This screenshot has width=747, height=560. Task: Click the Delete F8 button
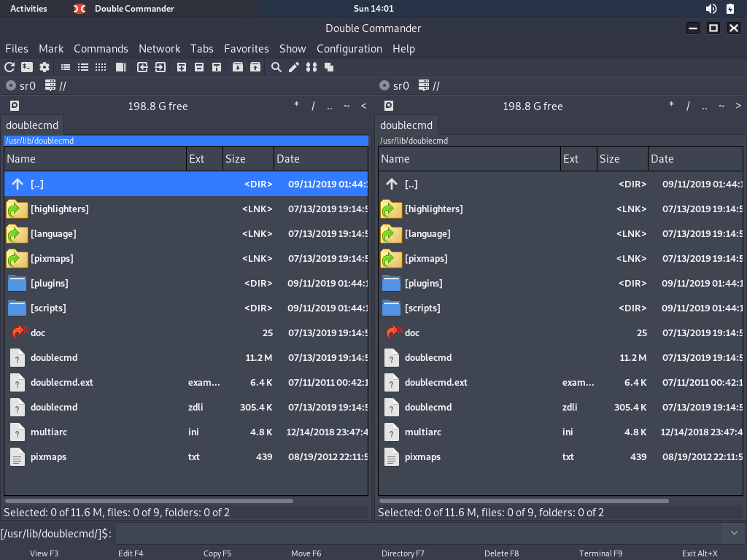point(502,553)
